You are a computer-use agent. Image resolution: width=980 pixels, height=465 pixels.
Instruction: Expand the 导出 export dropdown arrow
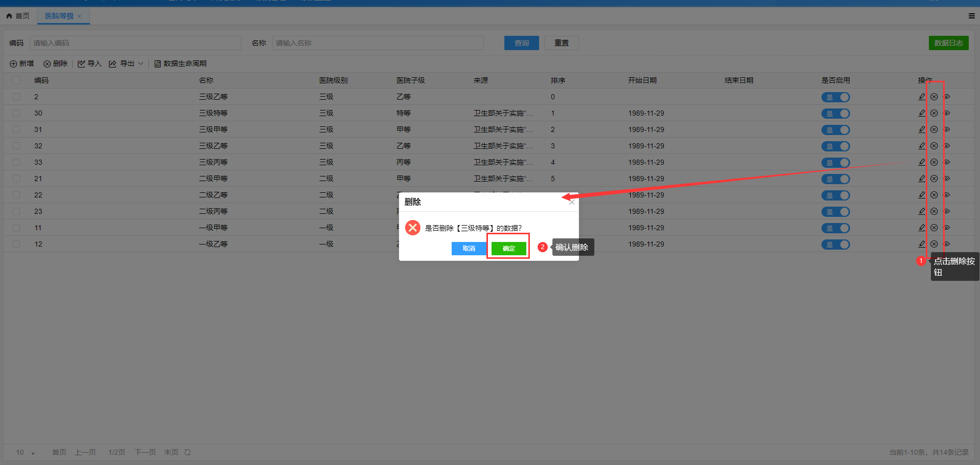click(141, 64)
